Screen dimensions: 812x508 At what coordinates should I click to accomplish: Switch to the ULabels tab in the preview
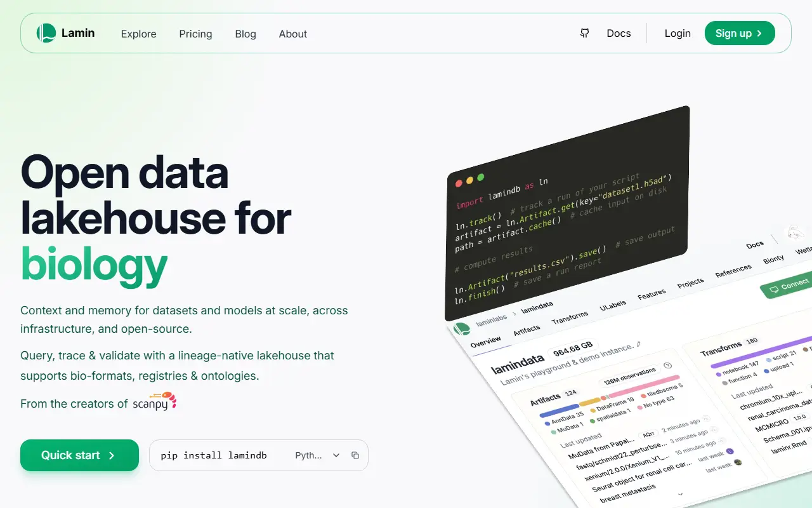click(x=613, y=304)
